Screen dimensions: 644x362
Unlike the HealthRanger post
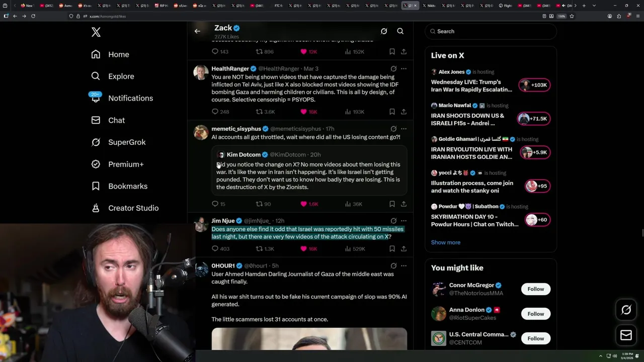tap(309, 112)
